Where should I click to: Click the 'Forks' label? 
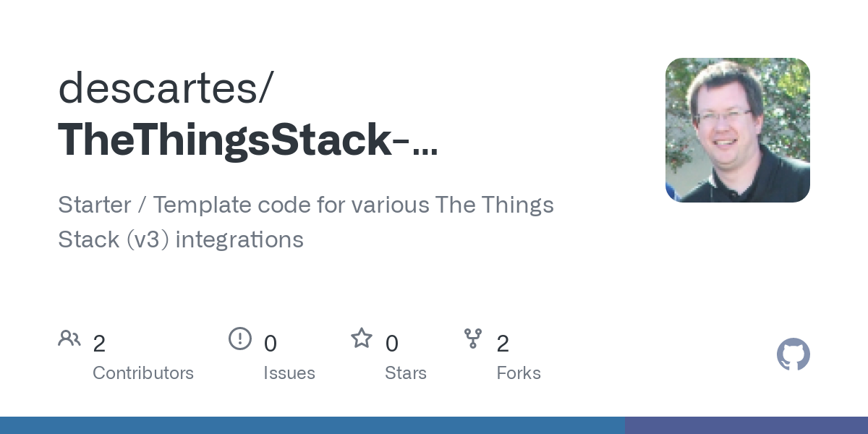pos(519,373)
